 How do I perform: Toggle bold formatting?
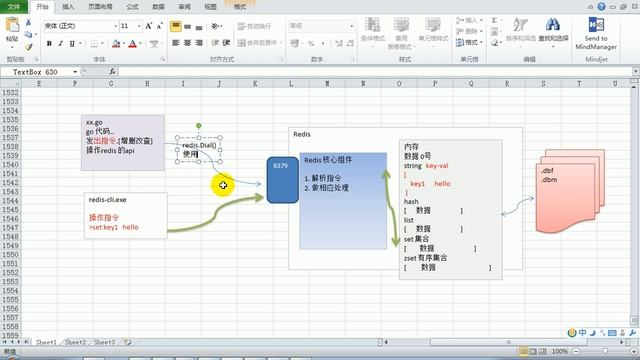tap(49, 43)
